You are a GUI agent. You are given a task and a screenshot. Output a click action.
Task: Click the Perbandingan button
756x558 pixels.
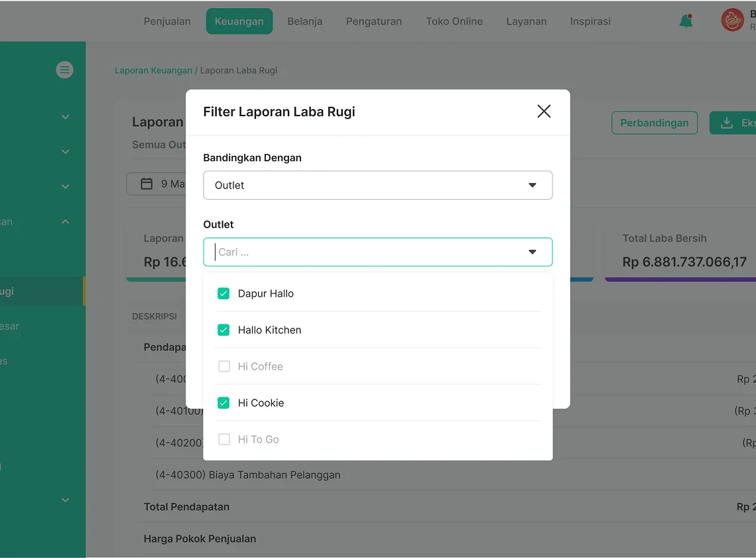point(654,123)
